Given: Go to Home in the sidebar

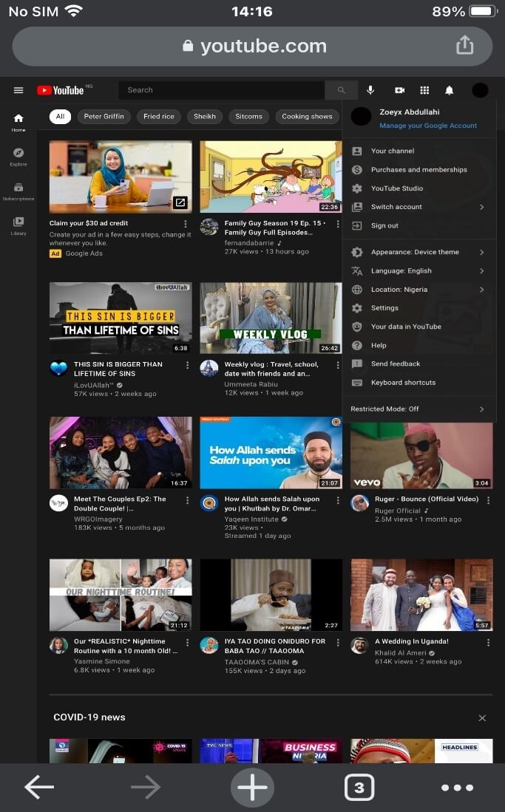Looking at the screenshot, I should 18,122.
